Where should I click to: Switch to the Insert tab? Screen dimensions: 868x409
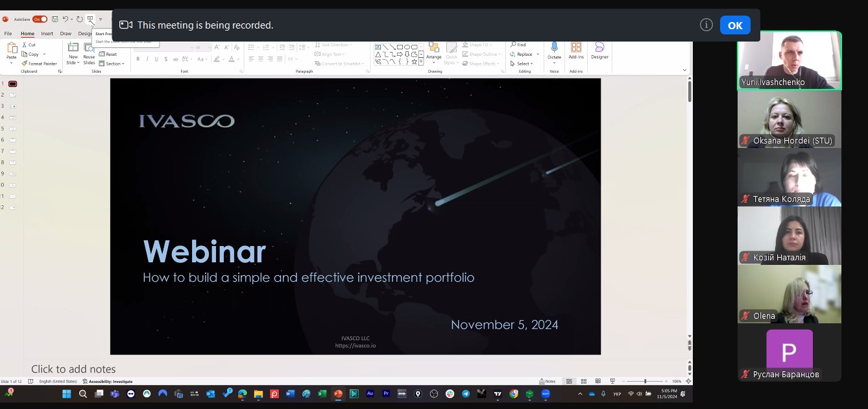pos(47,34)
